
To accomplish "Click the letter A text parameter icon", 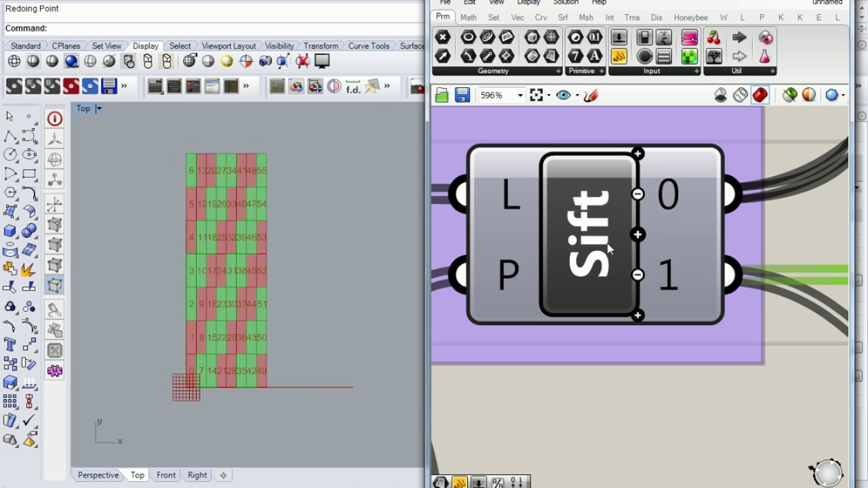I will click(595, 56).
